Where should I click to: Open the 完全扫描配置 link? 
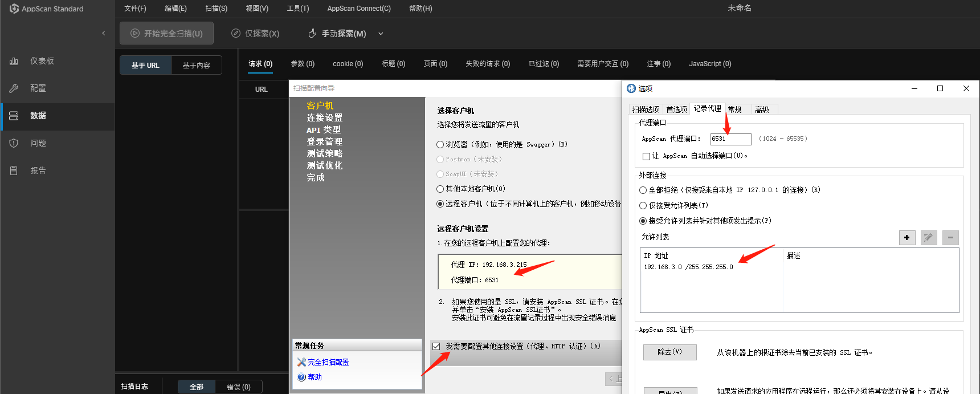328,362
